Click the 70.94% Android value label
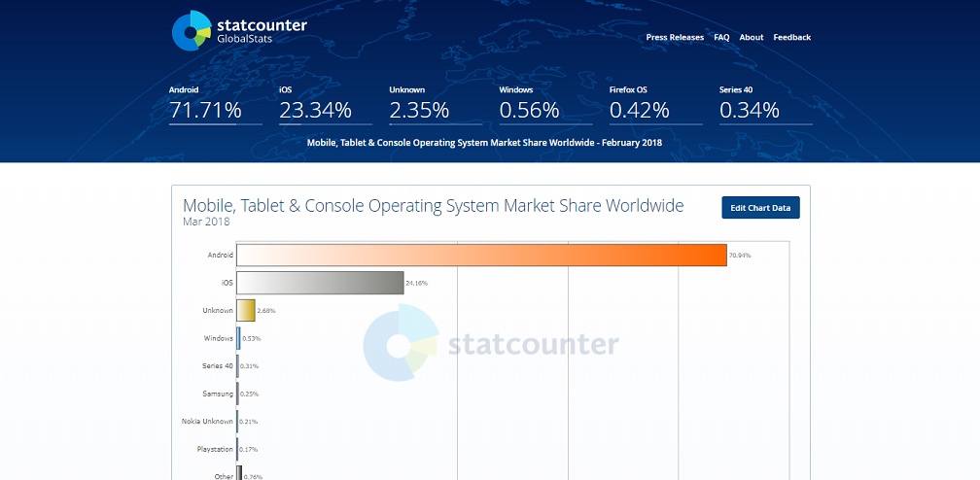Viewport: 980px width, 480px height. pos(740,256)
